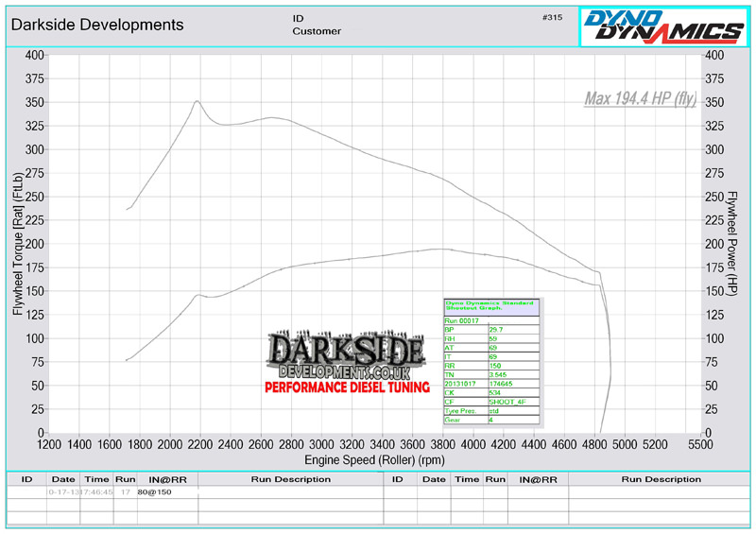The width and height of the screenshot is (756, 534).
Task: Click the Dyno Dynamics logo
Action: point(663,27)
